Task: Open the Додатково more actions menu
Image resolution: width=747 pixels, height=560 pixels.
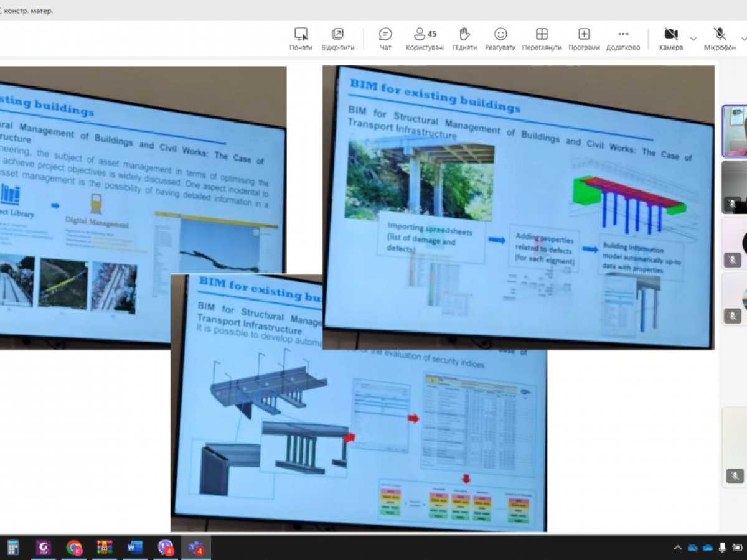Action: point(622,39)
